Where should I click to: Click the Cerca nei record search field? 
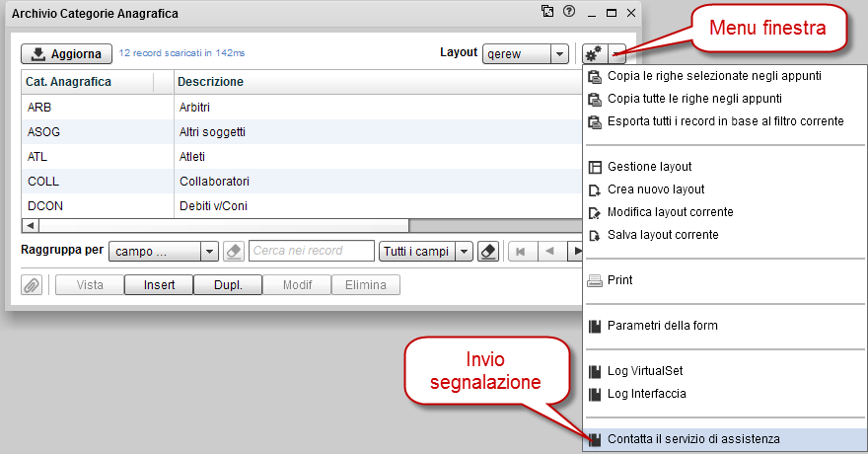(311, 252)
